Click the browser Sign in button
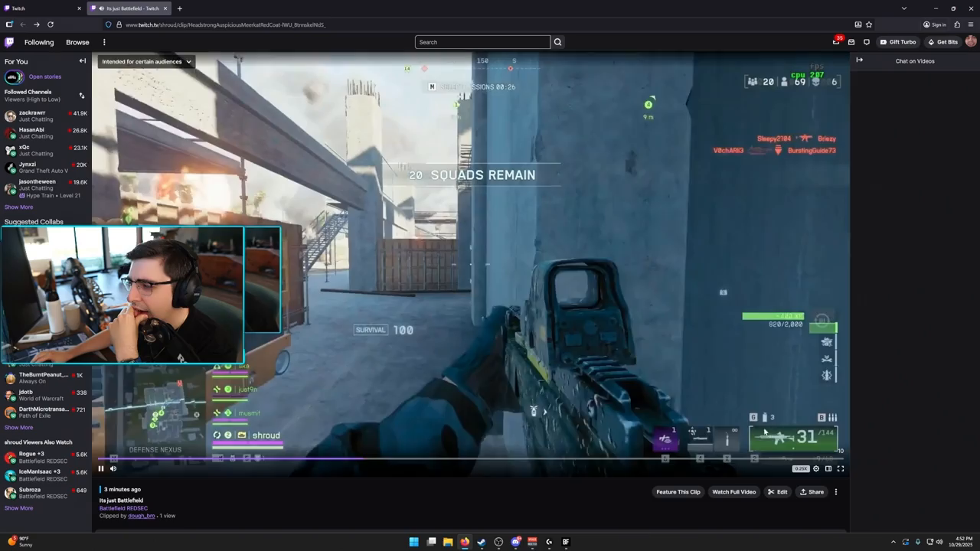The height and width of the screenshot is (551, 980). coord(935,24)
